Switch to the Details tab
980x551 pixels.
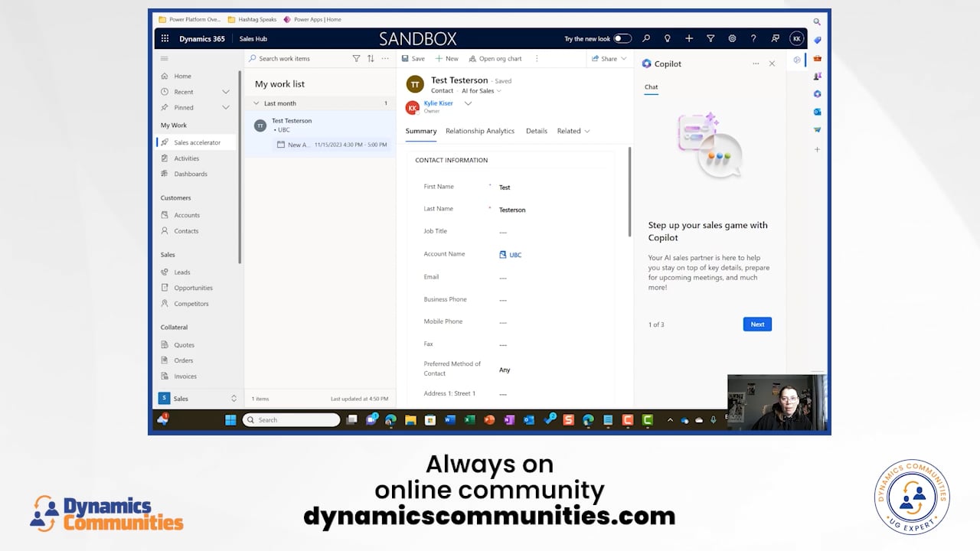[537, 131]
